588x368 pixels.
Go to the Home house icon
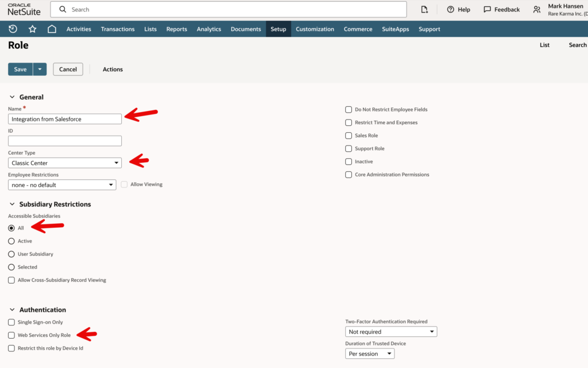[52, 29]
